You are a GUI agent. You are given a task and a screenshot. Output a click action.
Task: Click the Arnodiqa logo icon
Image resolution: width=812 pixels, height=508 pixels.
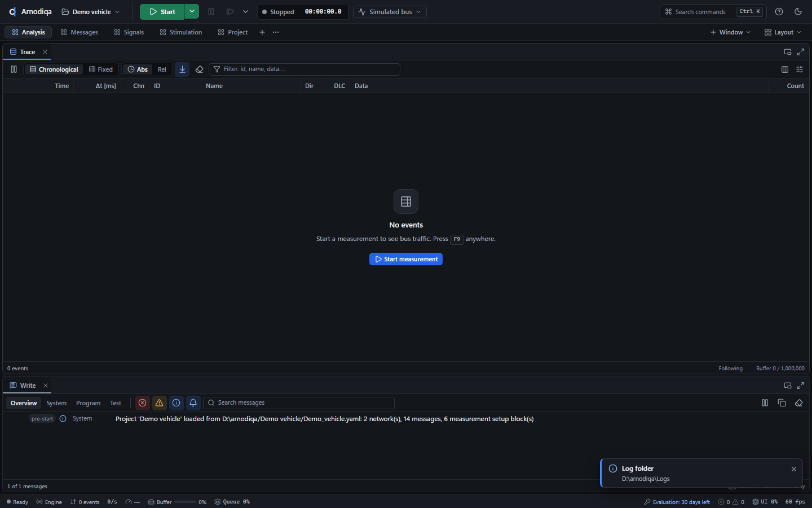(x=12, y=12)
